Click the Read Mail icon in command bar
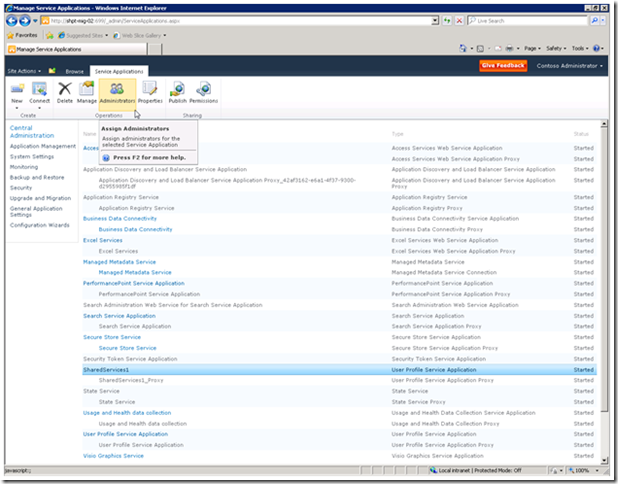618x484 pixels. [498, 48]
